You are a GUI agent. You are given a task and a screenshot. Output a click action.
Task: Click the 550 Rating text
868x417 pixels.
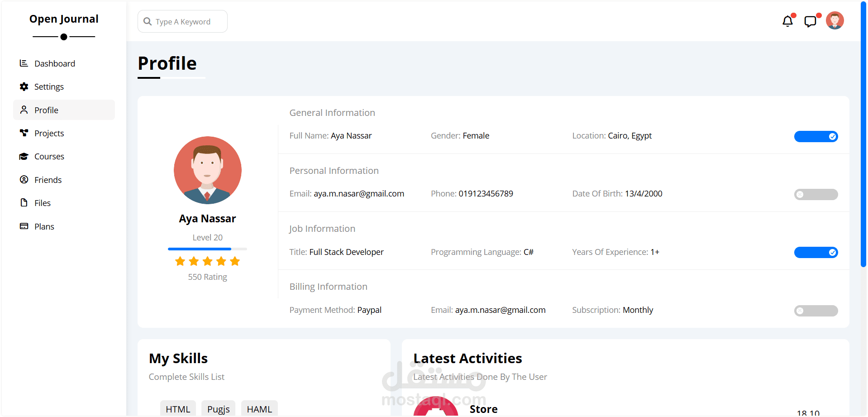(208, 277)
